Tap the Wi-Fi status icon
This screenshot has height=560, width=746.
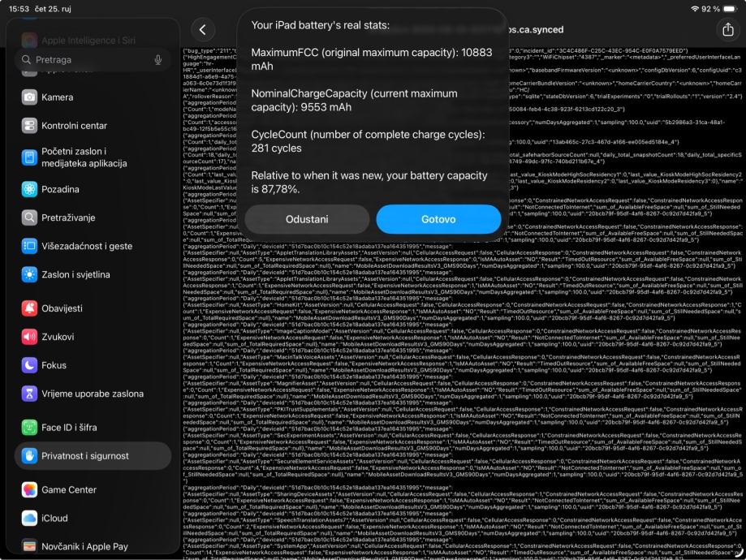695,9
